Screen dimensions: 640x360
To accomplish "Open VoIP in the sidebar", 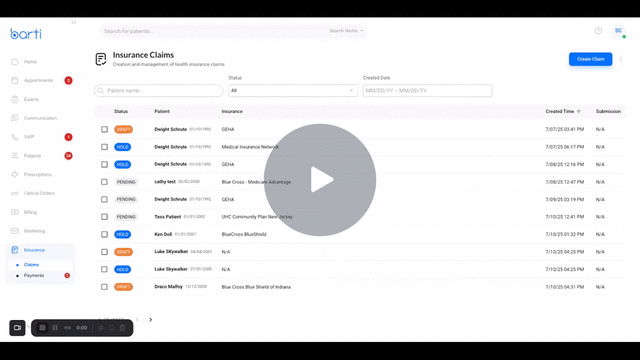I will coord(29,137).
